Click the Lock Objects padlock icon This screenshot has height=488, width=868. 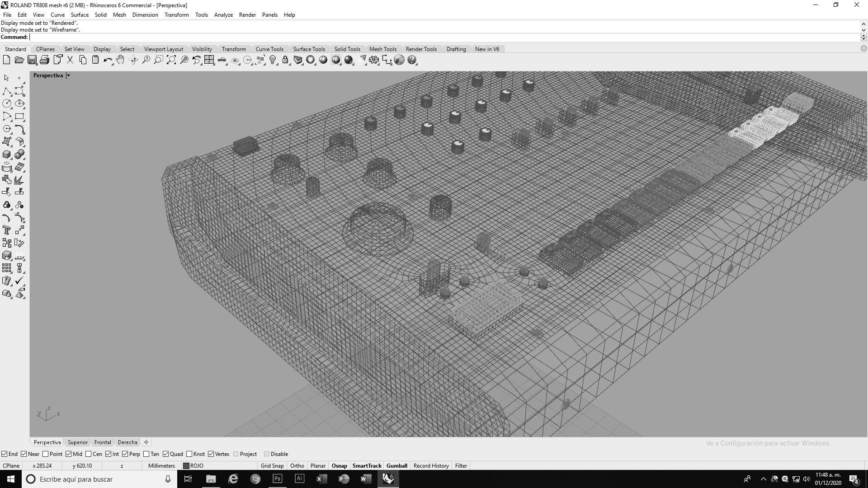tap(285, 60)
